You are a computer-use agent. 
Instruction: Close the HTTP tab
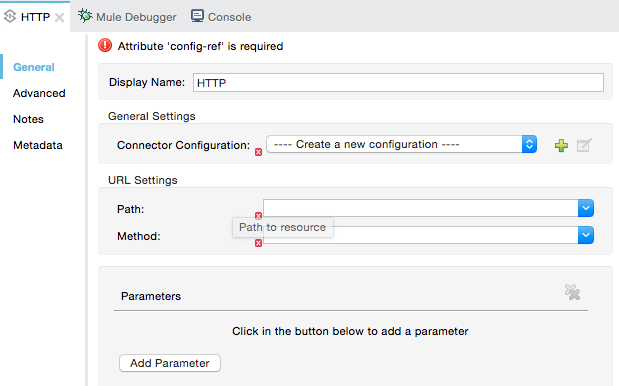[59, 17]
